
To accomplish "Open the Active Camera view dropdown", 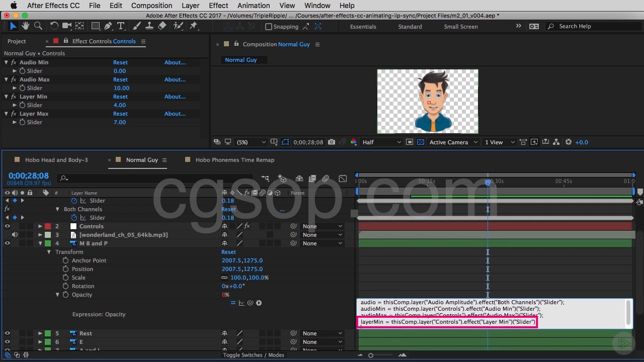I will 453,142.
